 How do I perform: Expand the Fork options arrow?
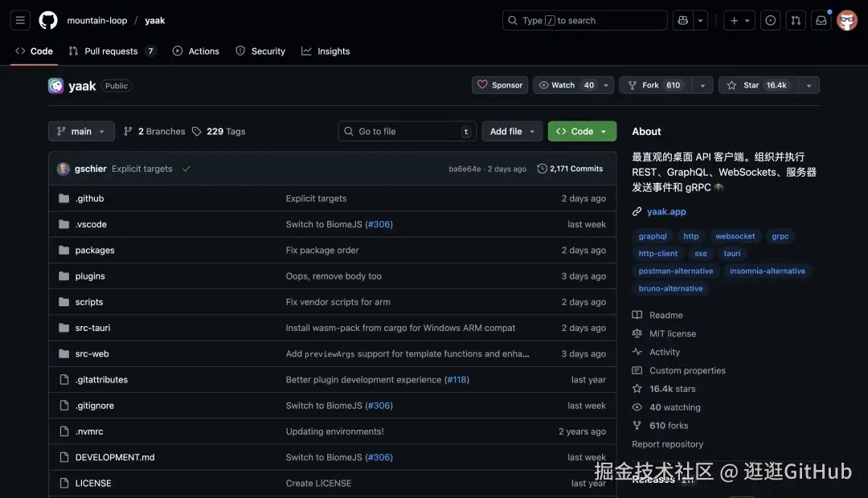703,85
